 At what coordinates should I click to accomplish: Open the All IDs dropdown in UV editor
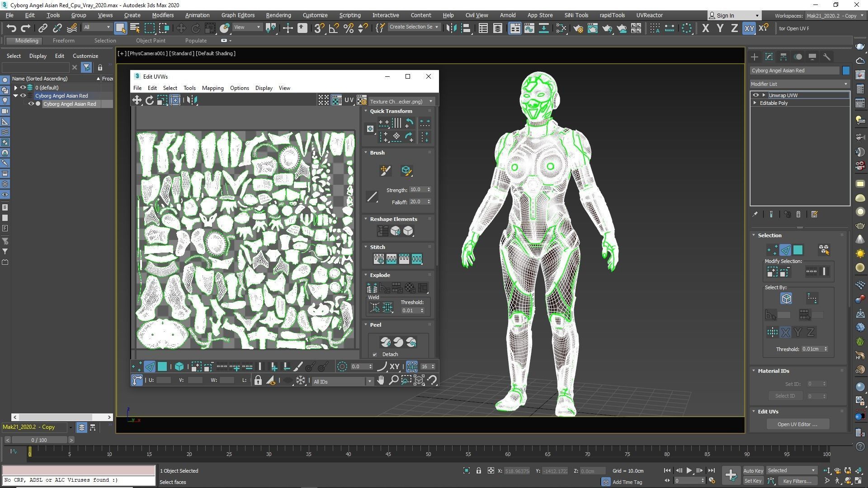[343, 381]
